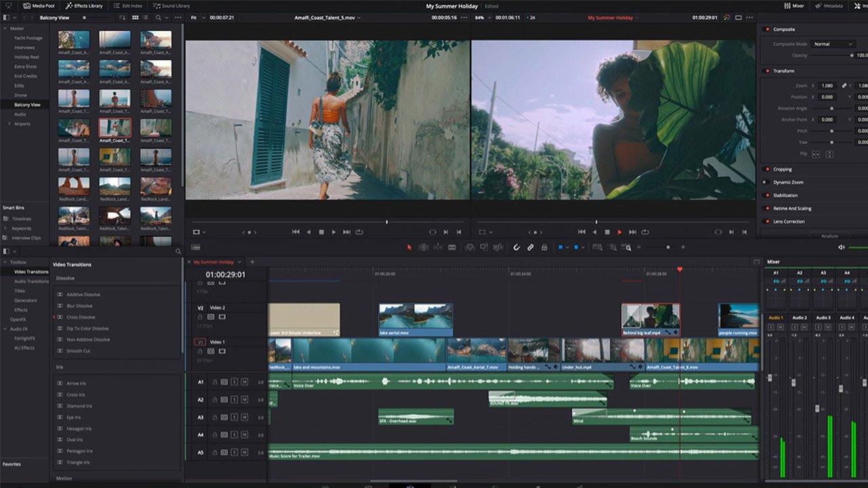Click the position lock icon in timeline toolbar
Viewport: 868px width, 488px height.
point(545,247)
